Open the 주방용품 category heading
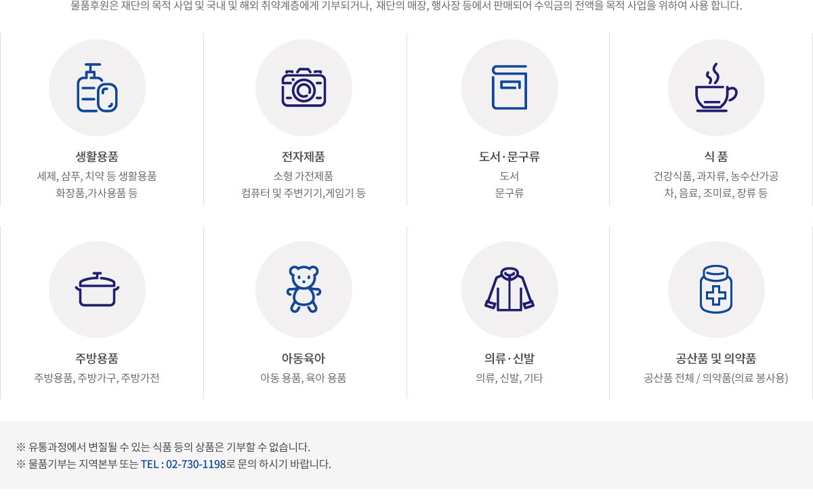Screen dimensions: 813x504 coord(97,358)
